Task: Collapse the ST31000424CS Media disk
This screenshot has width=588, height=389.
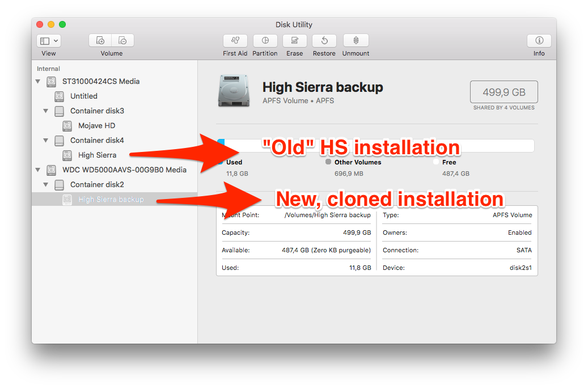Action: (x=38, y=82)
